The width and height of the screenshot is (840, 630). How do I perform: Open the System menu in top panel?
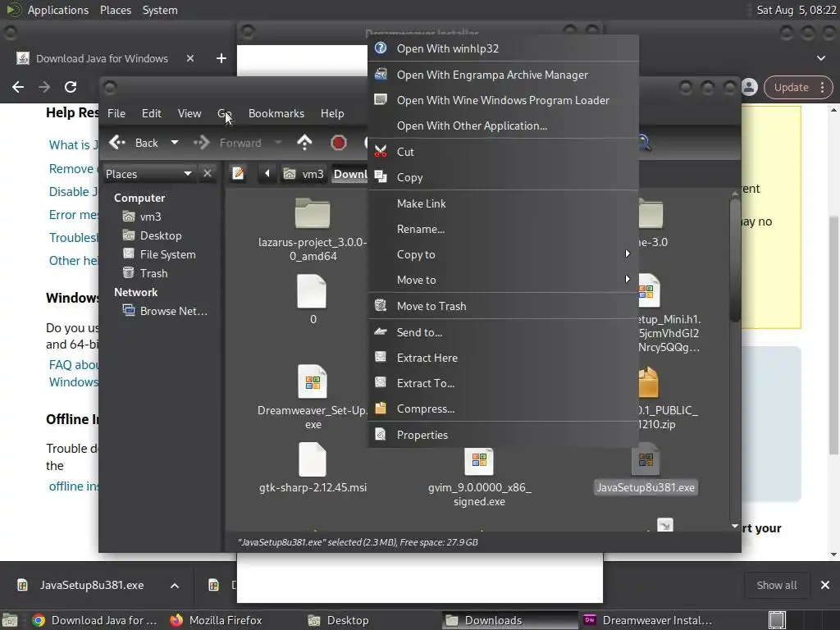pyautogui.click(x=160, y=10)
